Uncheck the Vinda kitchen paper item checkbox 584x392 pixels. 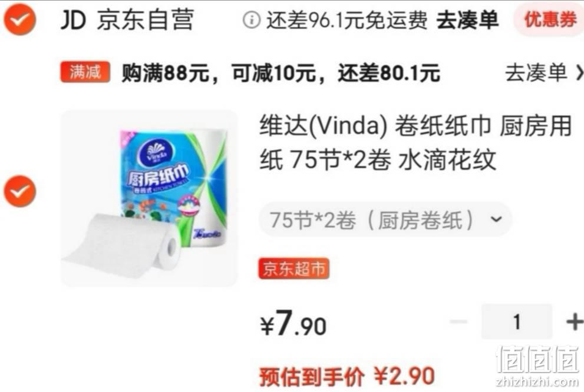19,191
